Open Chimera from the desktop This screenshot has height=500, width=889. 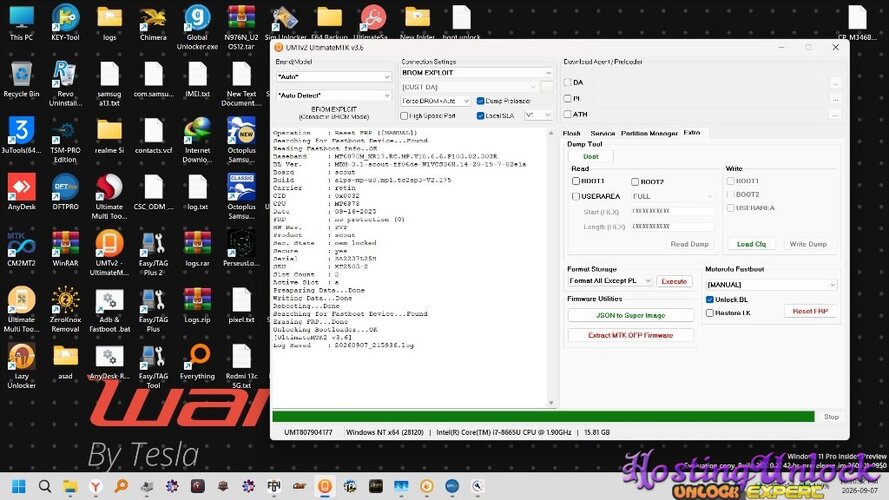click(x=153, y=23)
